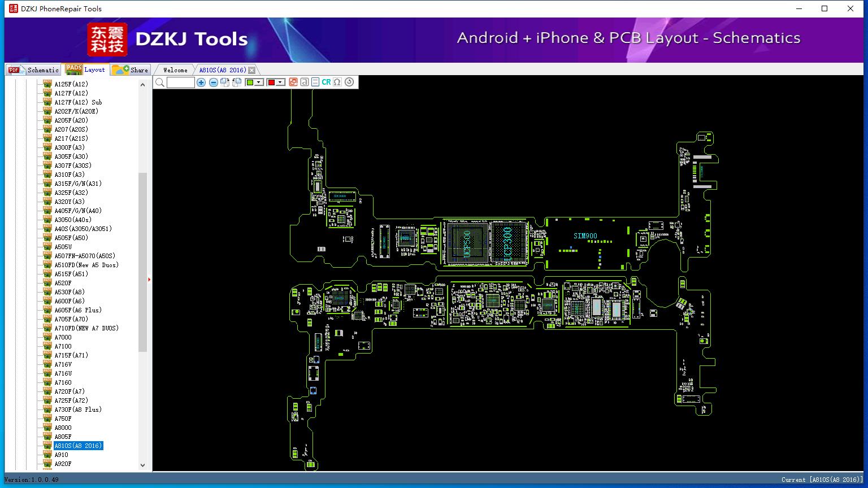Collapse the side panel with red arrow

149,279
